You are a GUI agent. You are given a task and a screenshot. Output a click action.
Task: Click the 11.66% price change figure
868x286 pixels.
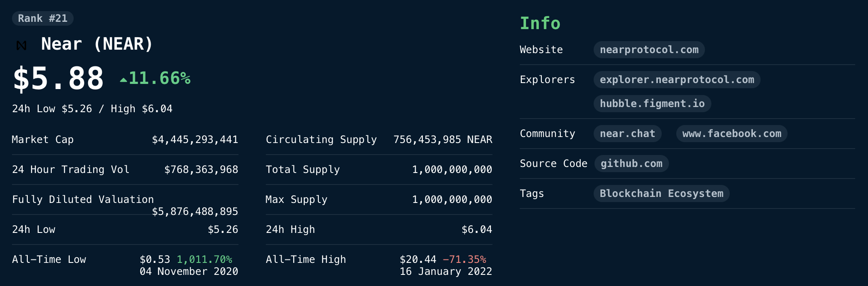tap(159, 78)
